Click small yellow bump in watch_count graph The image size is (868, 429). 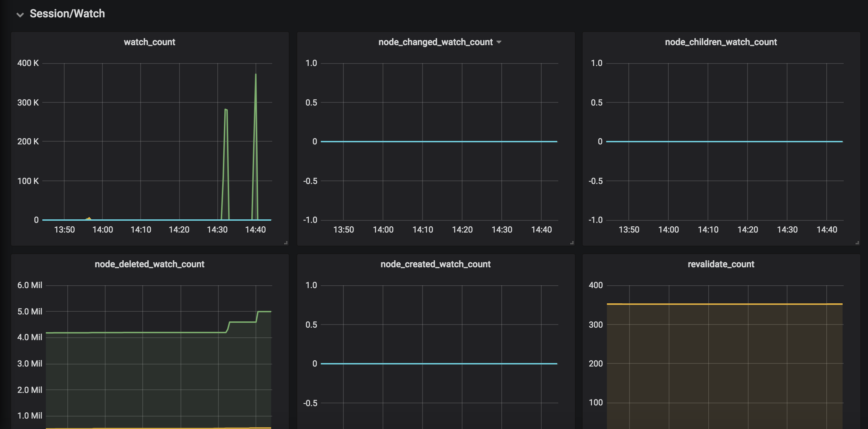pyautogui.click(x=89, y=218)
